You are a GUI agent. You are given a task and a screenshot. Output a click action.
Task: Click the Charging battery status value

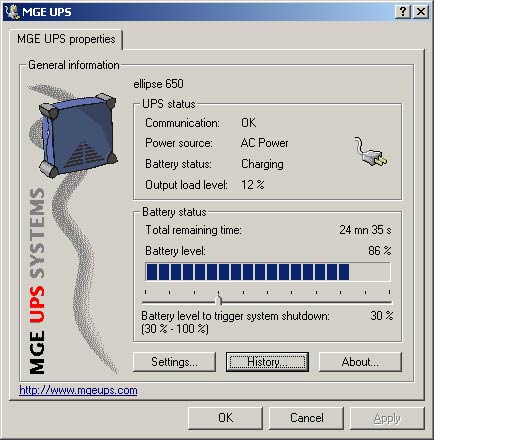tap(262, 164)
